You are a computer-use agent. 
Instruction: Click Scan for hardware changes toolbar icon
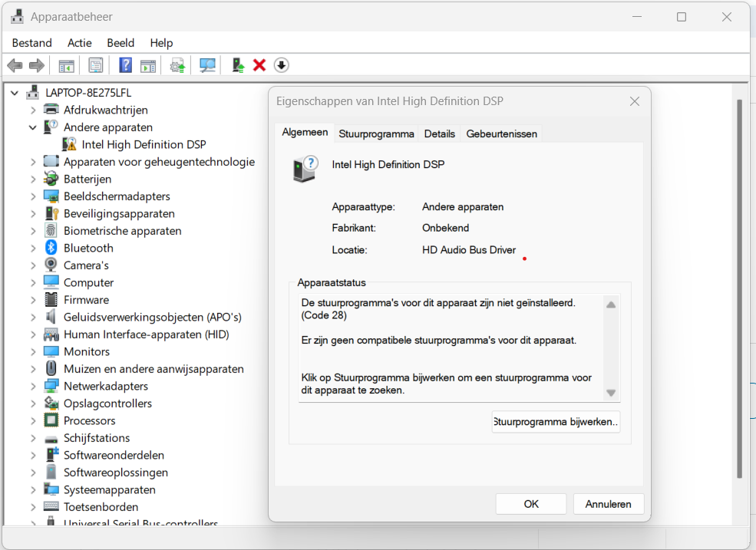(x=207, y=65)
